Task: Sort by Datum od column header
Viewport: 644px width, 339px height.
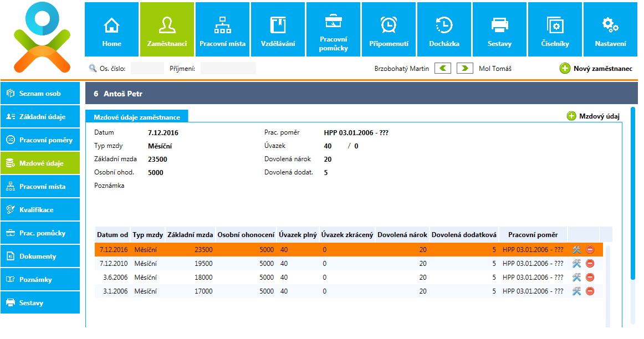Action: click(x=113, y=235)
